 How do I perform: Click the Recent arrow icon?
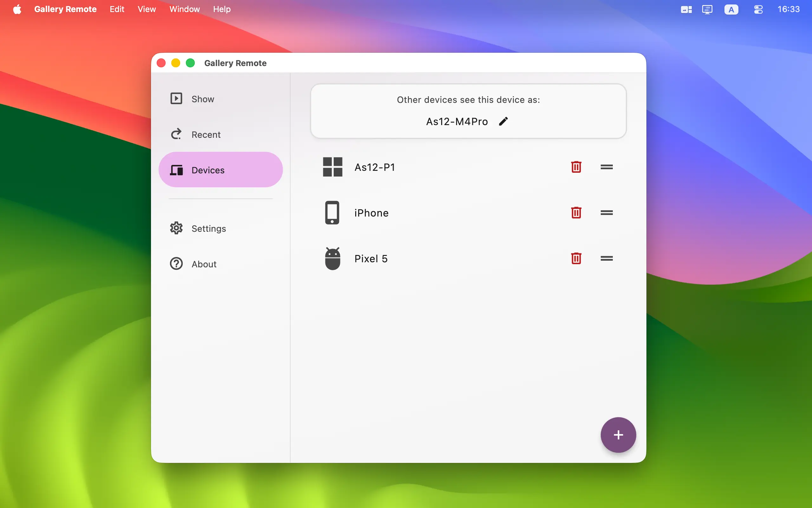(176, 134)
